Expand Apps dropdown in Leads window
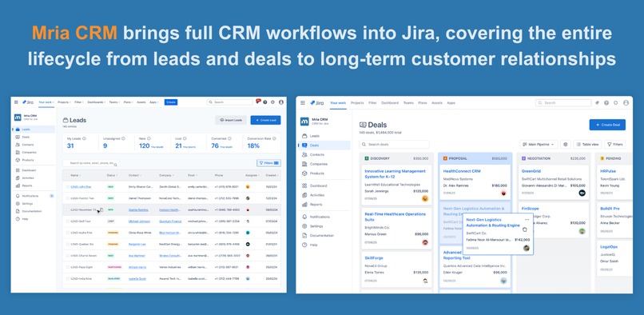644x315 pixels. pos(154,102)
